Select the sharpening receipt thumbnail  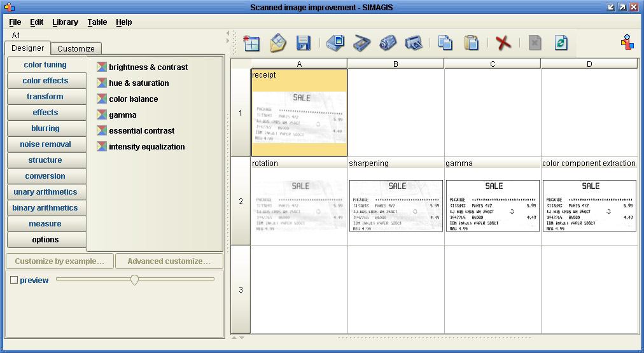(x=396, y=205)
